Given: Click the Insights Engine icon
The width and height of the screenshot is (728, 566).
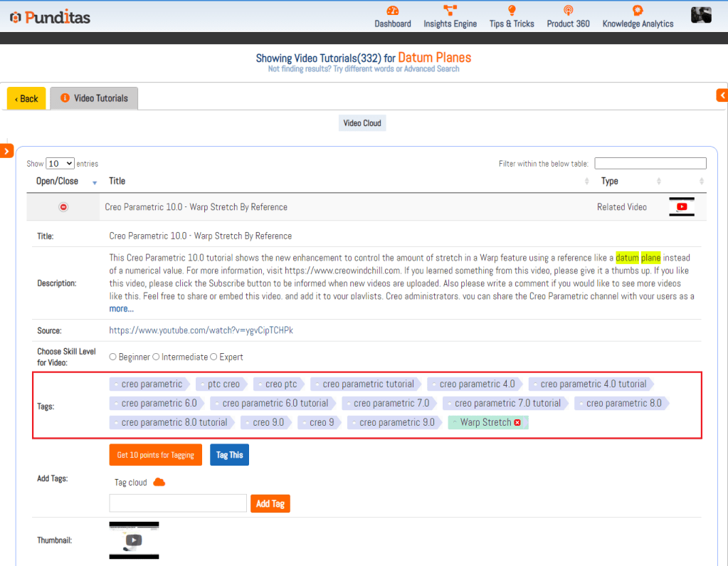Looking at the screenshot, I should 450,11.
